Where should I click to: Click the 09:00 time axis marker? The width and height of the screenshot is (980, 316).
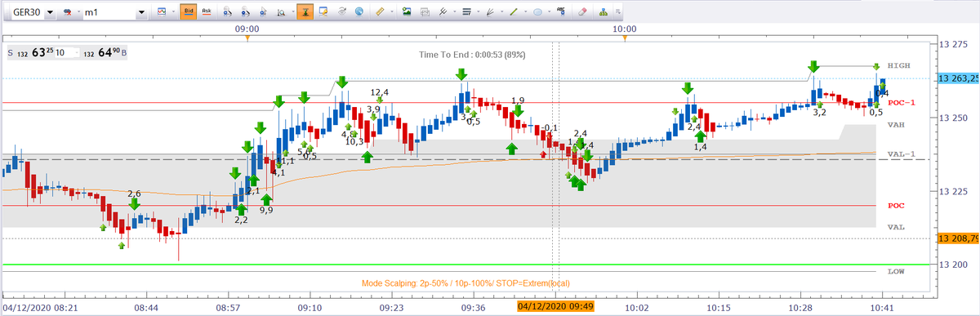click(x=247, y=29)
